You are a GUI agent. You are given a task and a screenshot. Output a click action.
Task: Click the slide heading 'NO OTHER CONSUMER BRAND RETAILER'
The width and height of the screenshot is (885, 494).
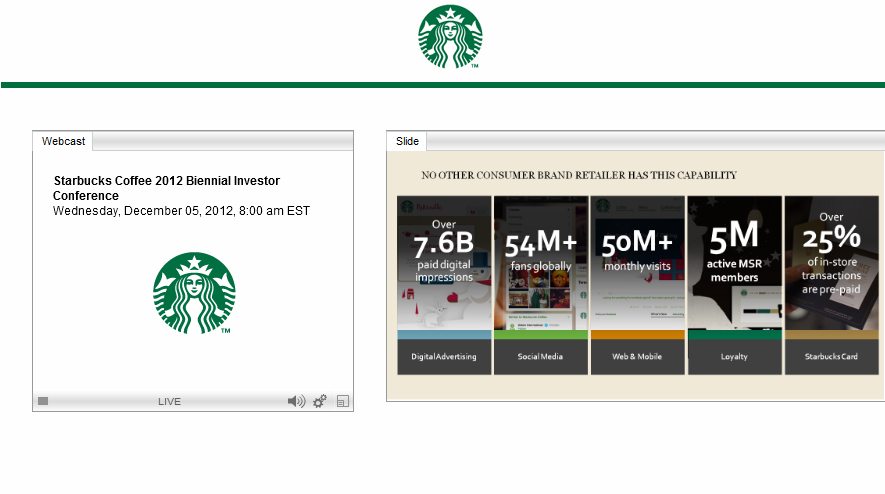tap(523, 175)
